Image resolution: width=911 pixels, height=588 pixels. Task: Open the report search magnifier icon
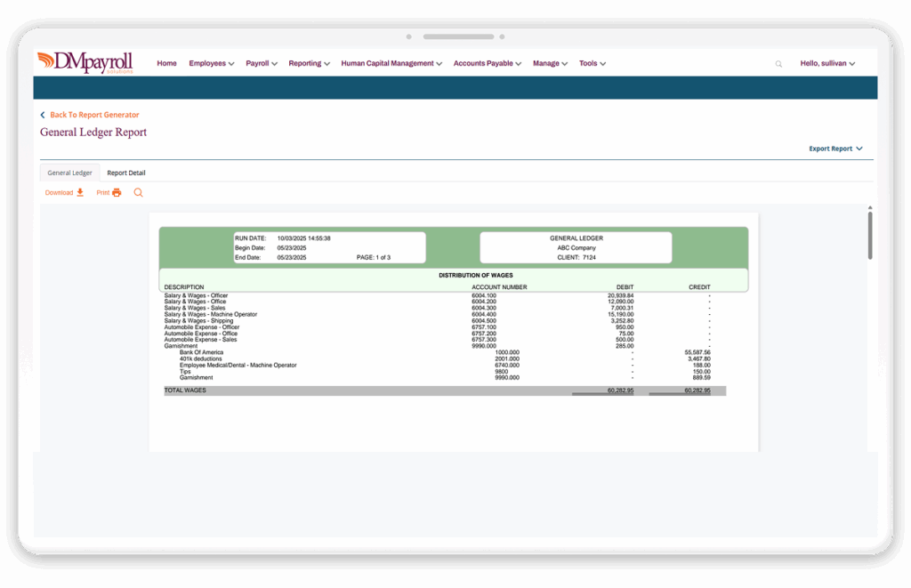pyautogui.click(x=138, y=192)
